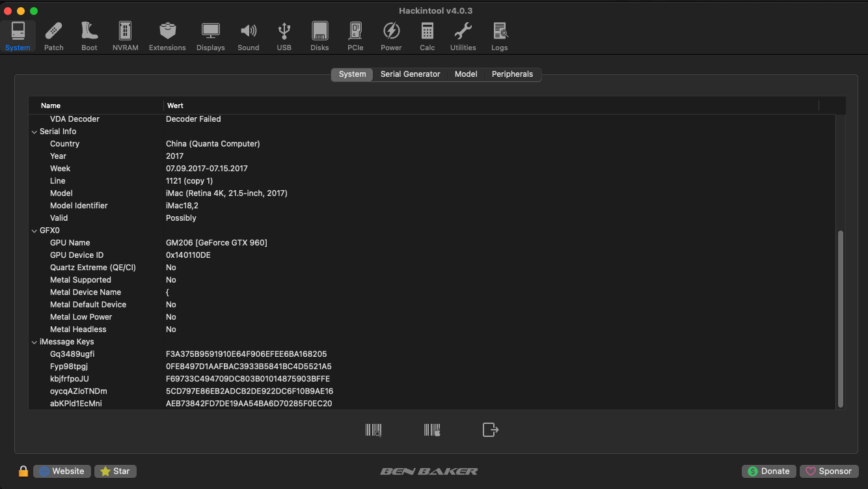This screenshot has width=868, height=489.
Task: Open the Boot section
Action: click(89, 36)
